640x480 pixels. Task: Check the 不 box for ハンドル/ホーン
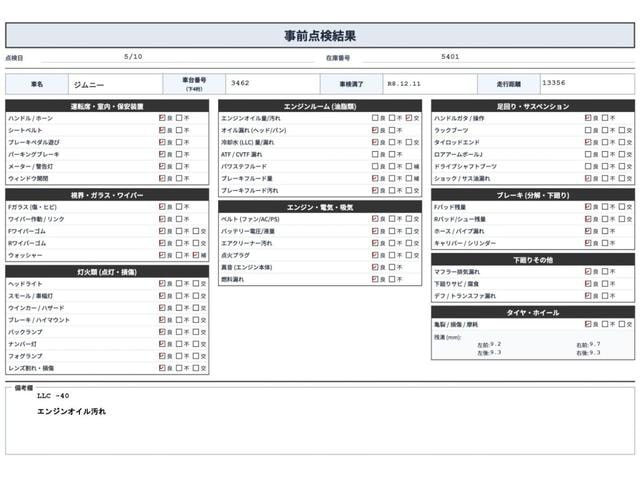point(179,118)
